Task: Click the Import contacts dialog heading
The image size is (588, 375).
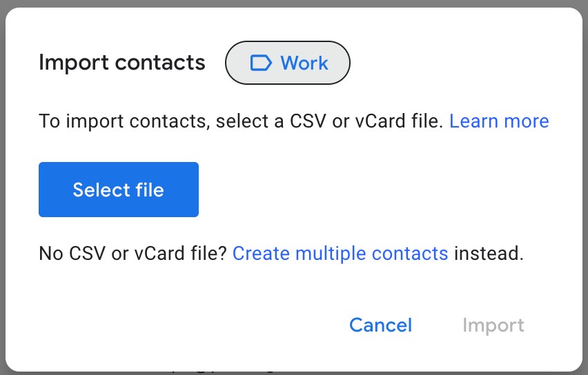Action: click(122, 62)
